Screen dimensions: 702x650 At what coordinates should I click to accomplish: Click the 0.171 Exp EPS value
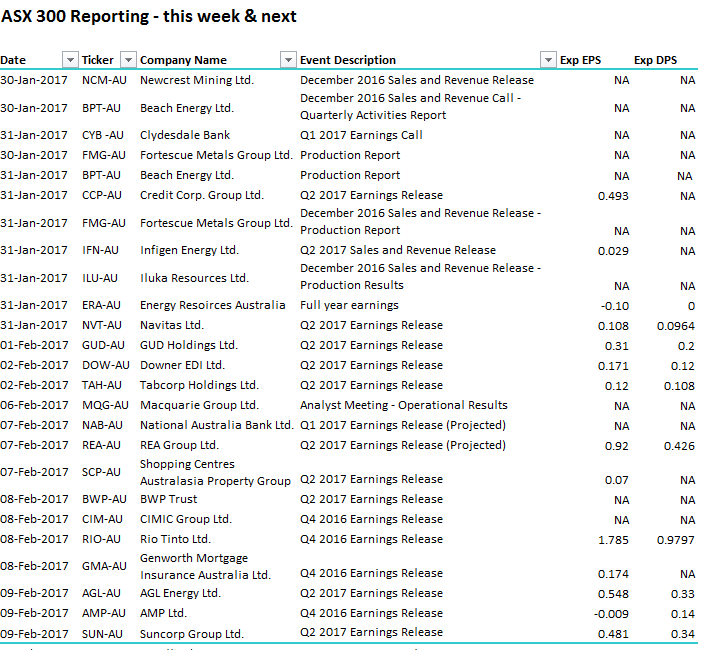(613, 366)
